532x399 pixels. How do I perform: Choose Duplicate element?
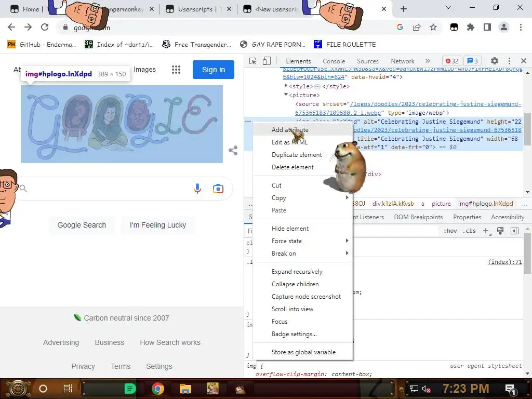pos(303,155)
